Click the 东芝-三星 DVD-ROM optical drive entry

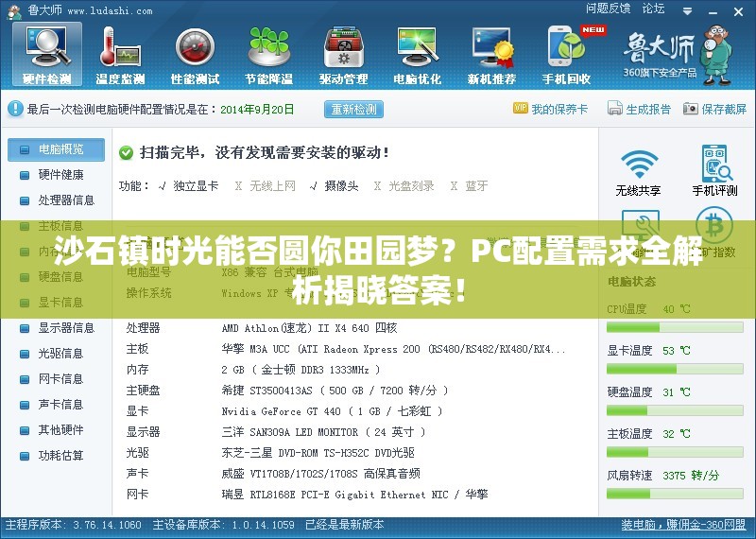(318, 453)
